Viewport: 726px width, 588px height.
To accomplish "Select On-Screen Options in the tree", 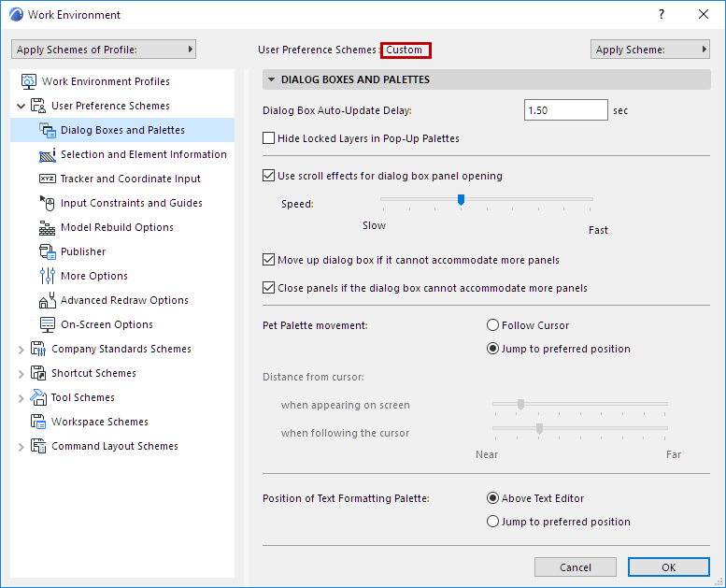I will [x=107, y=324].
